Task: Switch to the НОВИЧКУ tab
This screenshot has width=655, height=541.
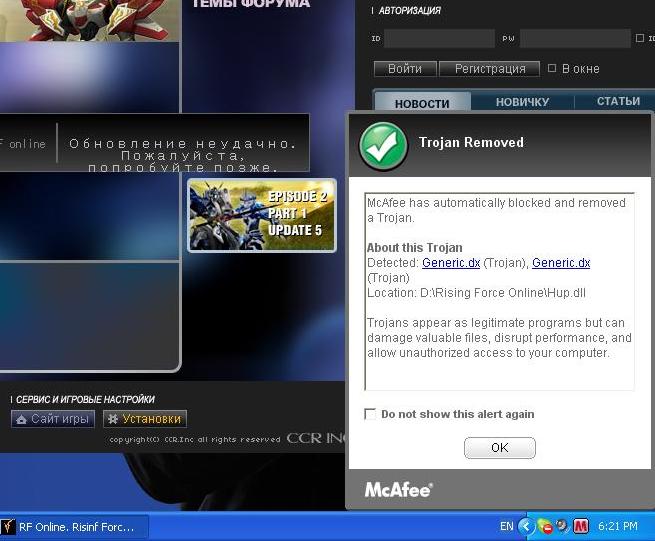Action: tap(522, 102)
